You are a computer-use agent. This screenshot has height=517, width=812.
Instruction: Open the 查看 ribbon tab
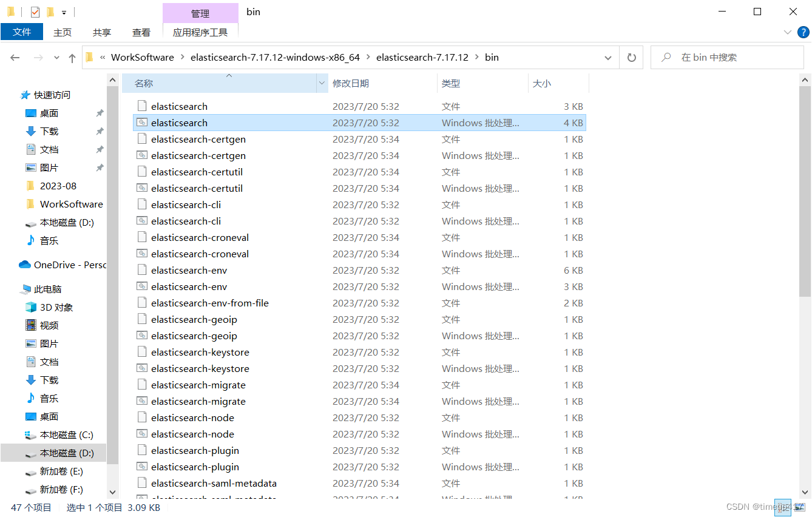click(141, 32)
